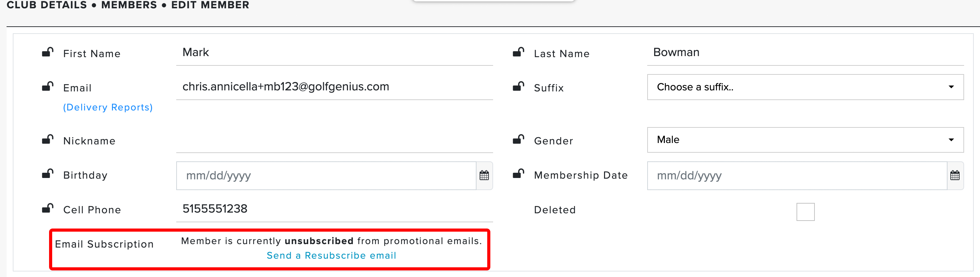The image size is (980, 277).
Task: Open the Delivery Reports link
Action: coord(108,107)
